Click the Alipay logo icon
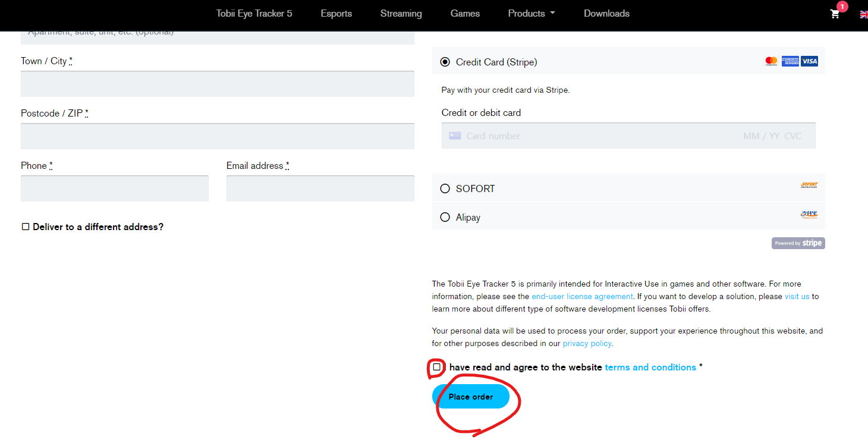This screenshot has height=443, width=868. (809, 215)
